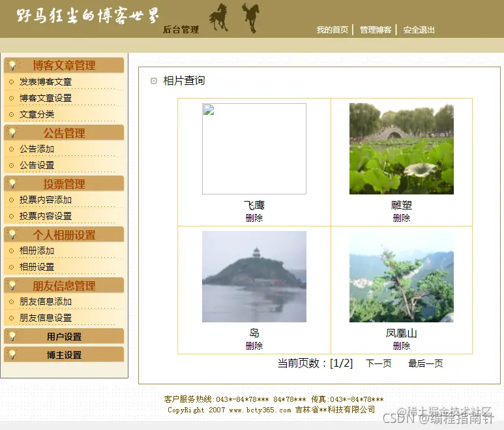Viewport: 504px width, 430px height.
Task: Collapse the 博客文章管理 section header
Action: [x=64, y=65]
